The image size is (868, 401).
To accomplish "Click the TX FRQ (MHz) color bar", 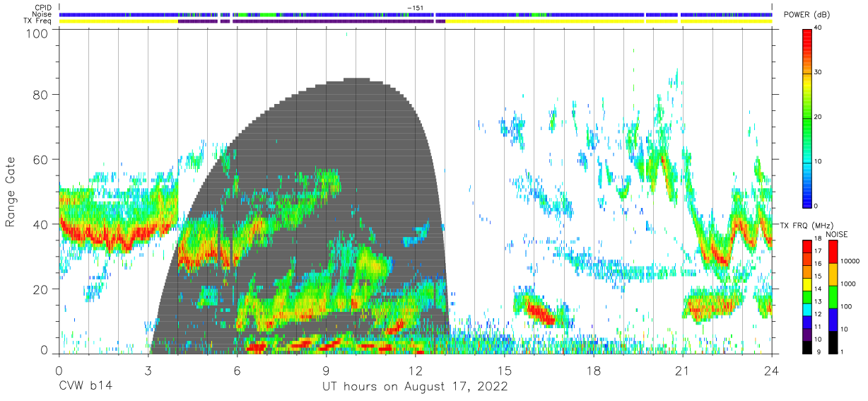I will tap(807, 296).
